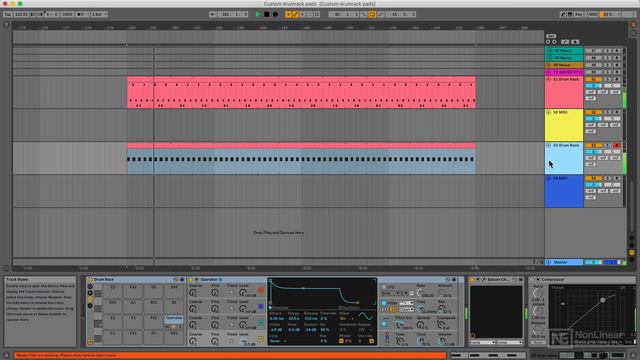This screenshot has width=640, height=360.
Task: Fold the 93 Drum Rack track
Action: click(549, 145)
